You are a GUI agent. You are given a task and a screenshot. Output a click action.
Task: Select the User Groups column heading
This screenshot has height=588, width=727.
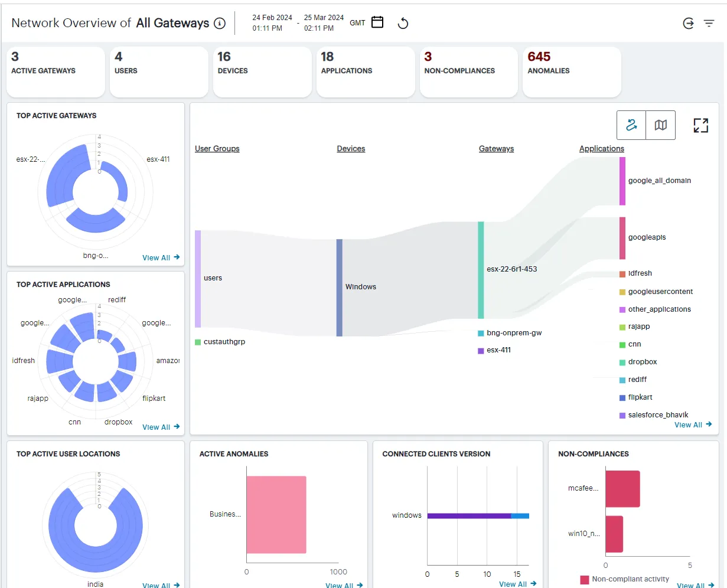click(x=217, y=149)
